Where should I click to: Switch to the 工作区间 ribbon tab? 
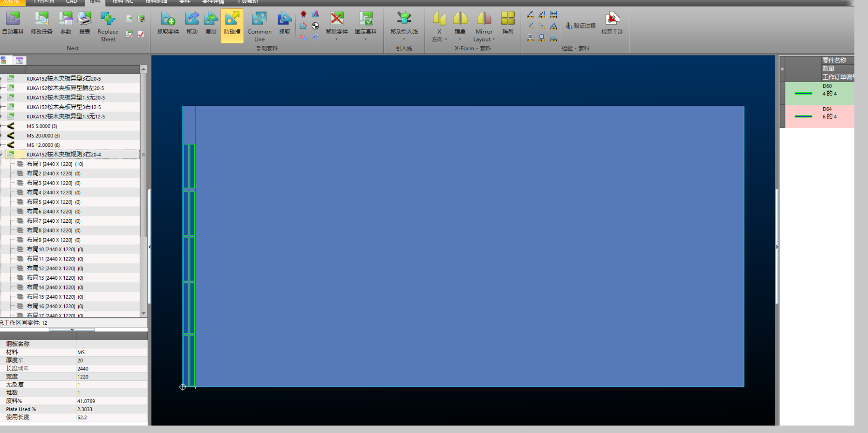tap(43, 2)
